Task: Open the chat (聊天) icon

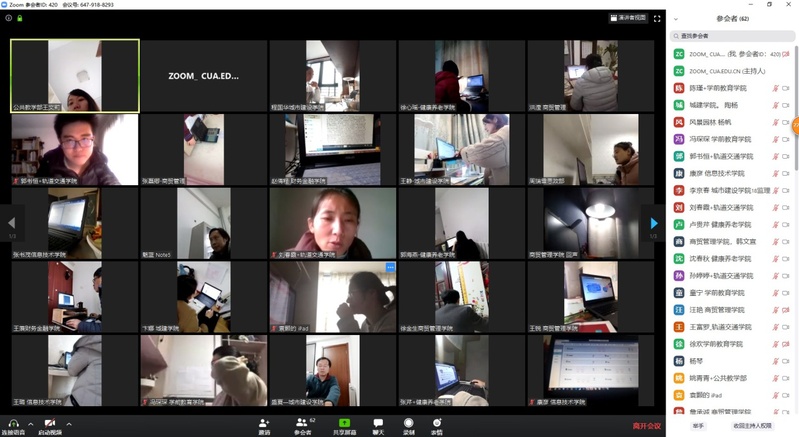Action: point(378,423)
